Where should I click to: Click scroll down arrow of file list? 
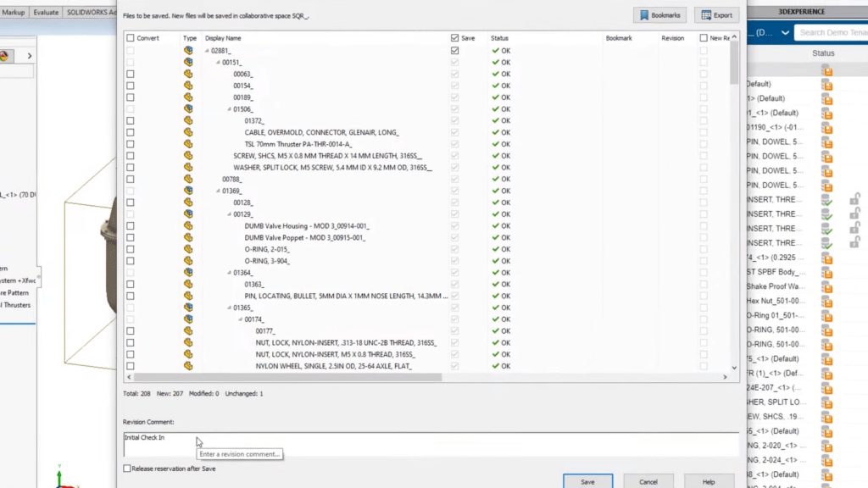[734, 368]
